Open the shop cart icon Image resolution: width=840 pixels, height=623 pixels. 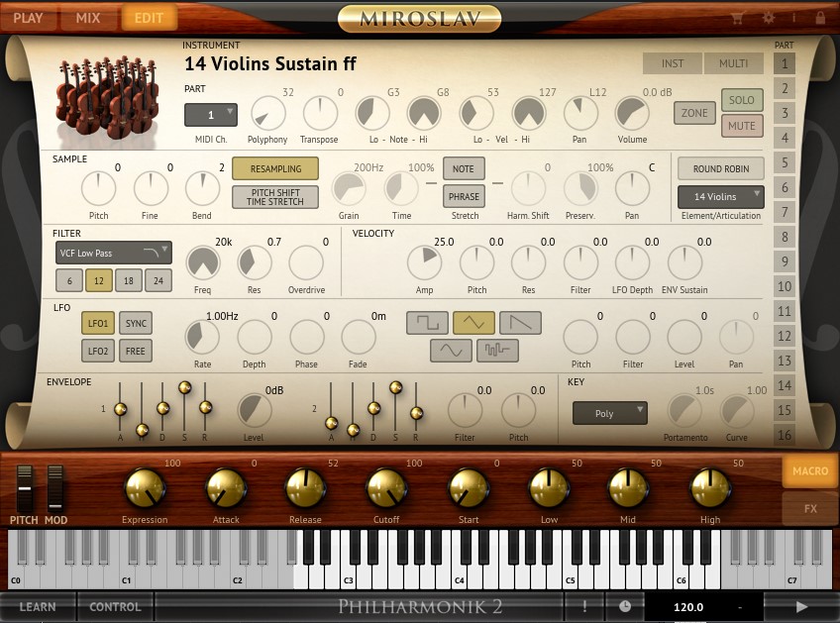pyautogui.click(x=738, y=18)
